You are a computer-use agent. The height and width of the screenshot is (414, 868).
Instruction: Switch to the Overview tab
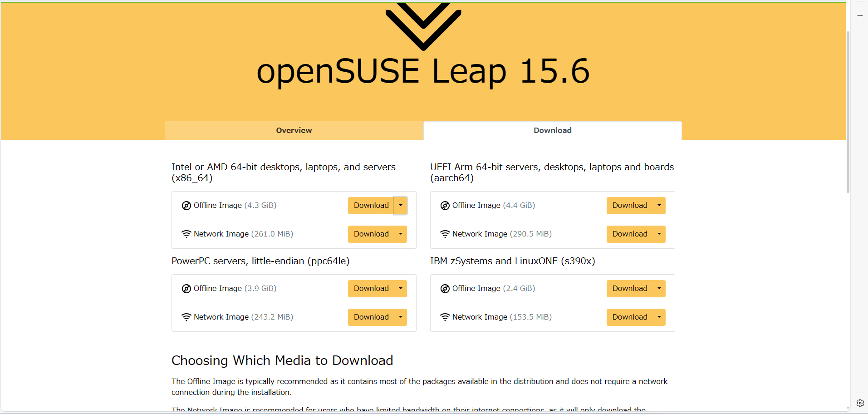294,130
